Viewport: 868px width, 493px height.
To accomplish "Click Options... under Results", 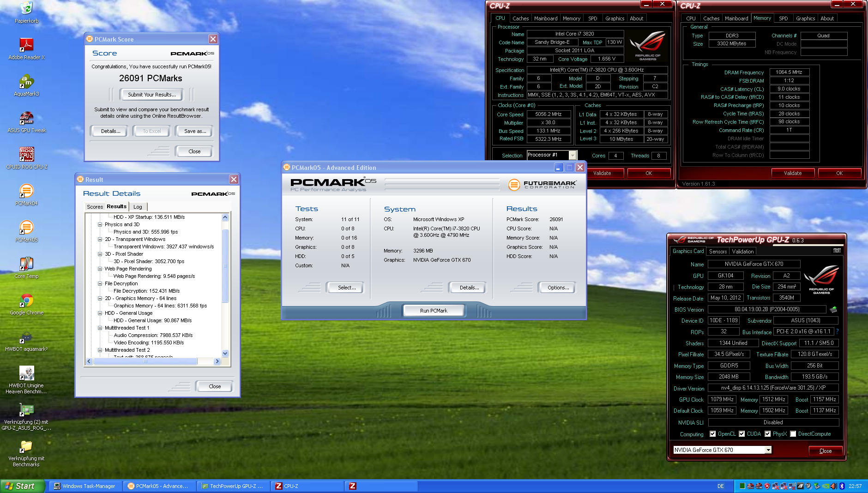I will point(558,288).
